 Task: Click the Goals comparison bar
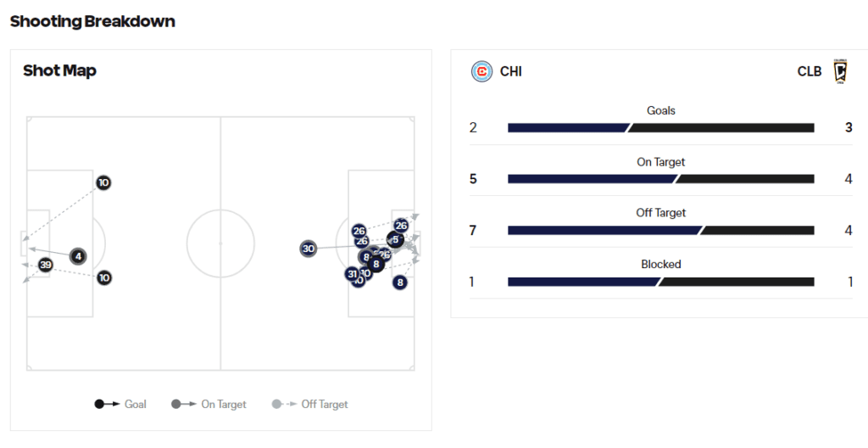point(661,128)
